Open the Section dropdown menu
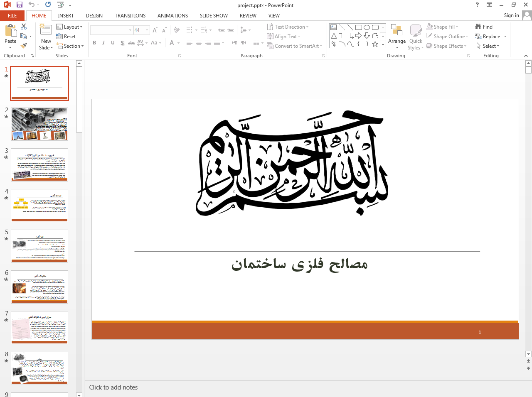532x397 pixels. pyautogui.click(x=70, y=46)
